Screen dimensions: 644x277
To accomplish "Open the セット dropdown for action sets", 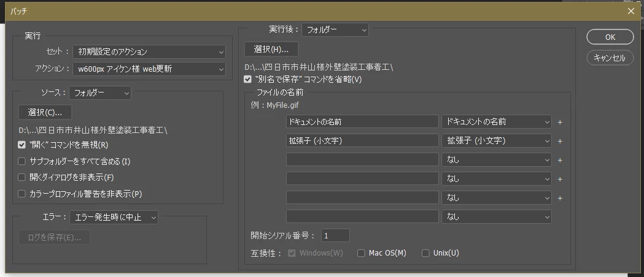I will point(149,51).
